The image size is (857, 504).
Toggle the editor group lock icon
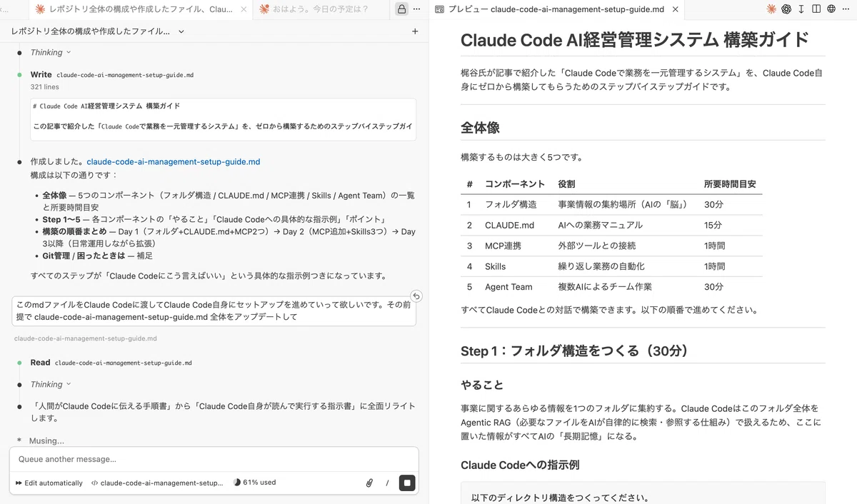(x=402, y=9)
